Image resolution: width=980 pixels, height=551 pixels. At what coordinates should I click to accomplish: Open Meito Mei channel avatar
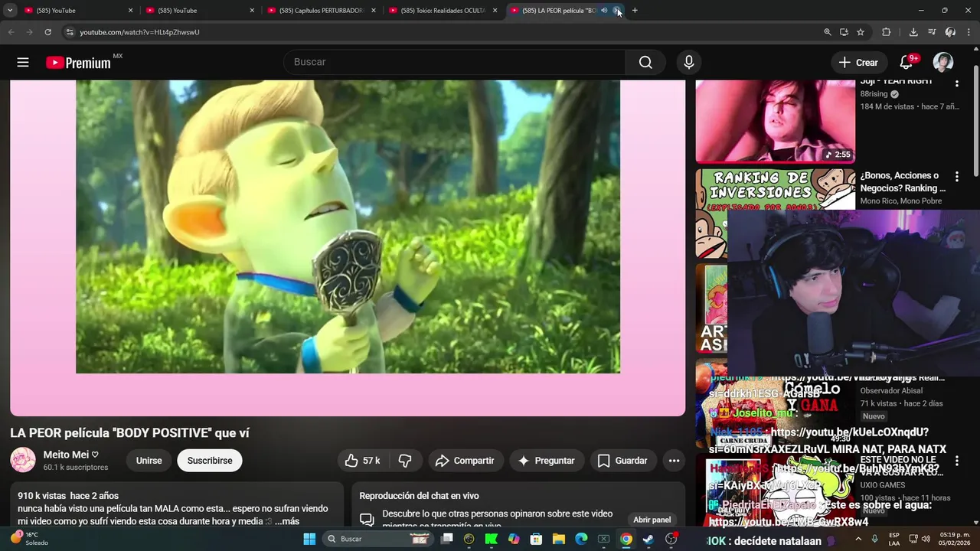[23, 460]
